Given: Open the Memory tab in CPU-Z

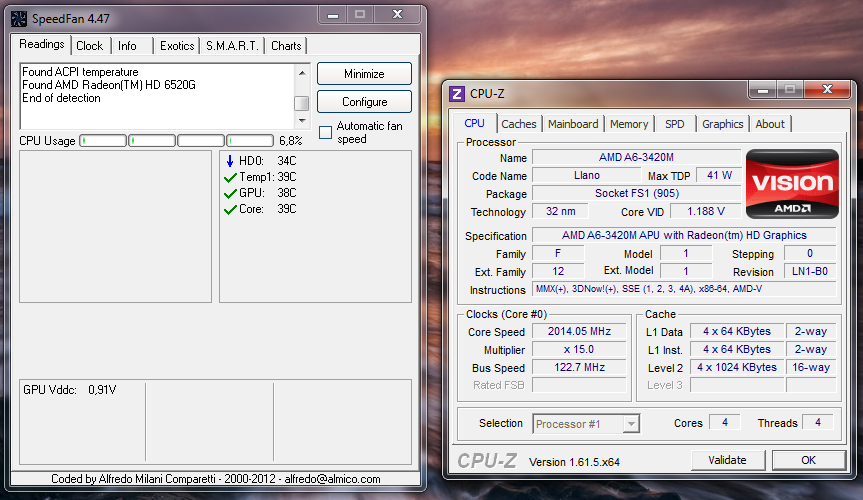Looking at the screenshot, I should coord(629,124).
